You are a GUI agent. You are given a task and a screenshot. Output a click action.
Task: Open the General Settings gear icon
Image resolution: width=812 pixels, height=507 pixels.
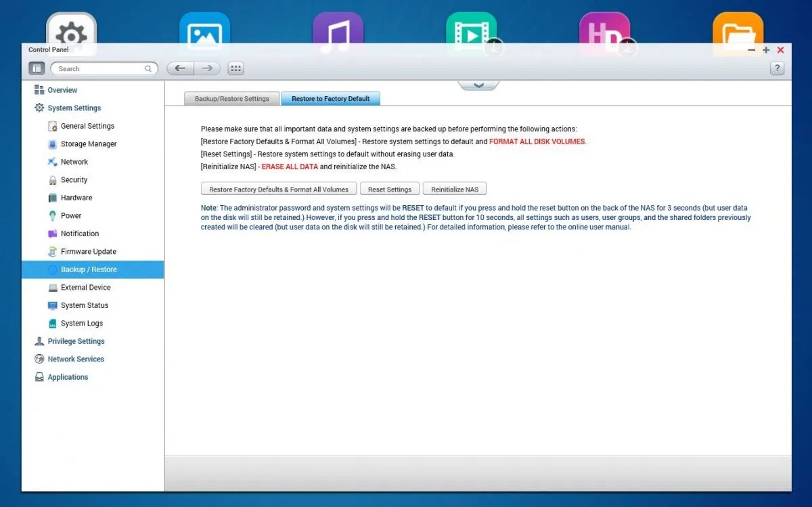pyautogui.click(x=53, y=126)
